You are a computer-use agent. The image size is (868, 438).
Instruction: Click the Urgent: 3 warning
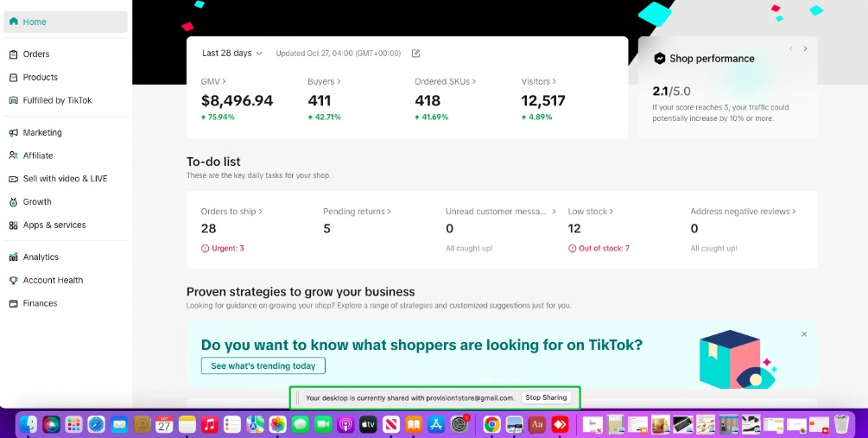click(x=223, y=249)
